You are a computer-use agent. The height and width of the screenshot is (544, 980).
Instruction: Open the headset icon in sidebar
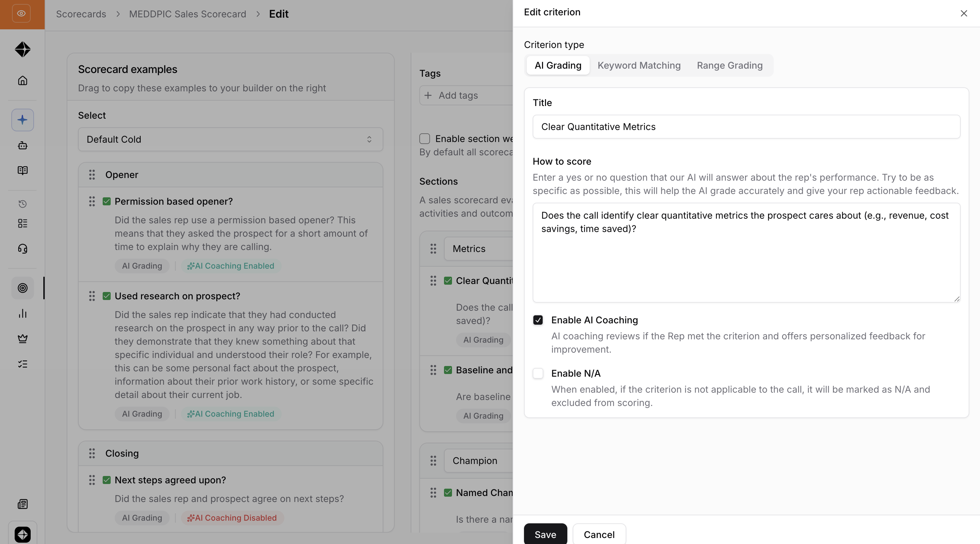pyautogui.click(x=22, y=249)
